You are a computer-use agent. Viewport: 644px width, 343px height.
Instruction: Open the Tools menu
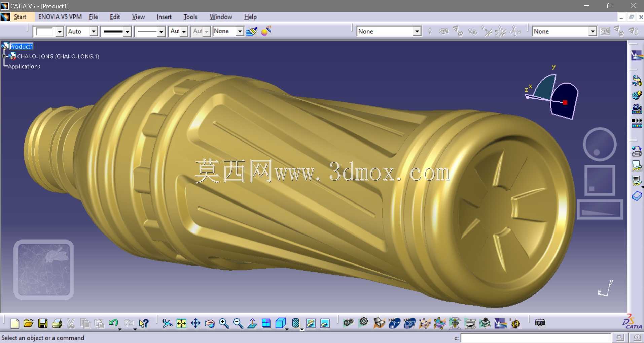190,17
